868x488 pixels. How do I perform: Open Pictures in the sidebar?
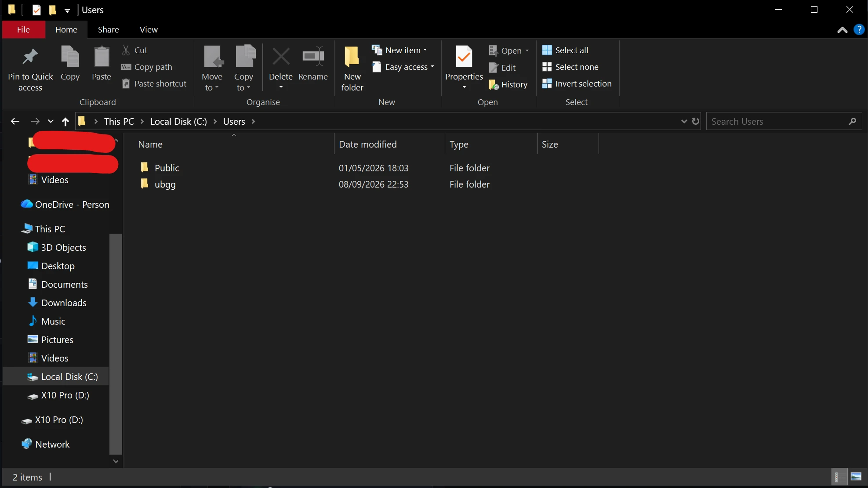pos(51,340)
